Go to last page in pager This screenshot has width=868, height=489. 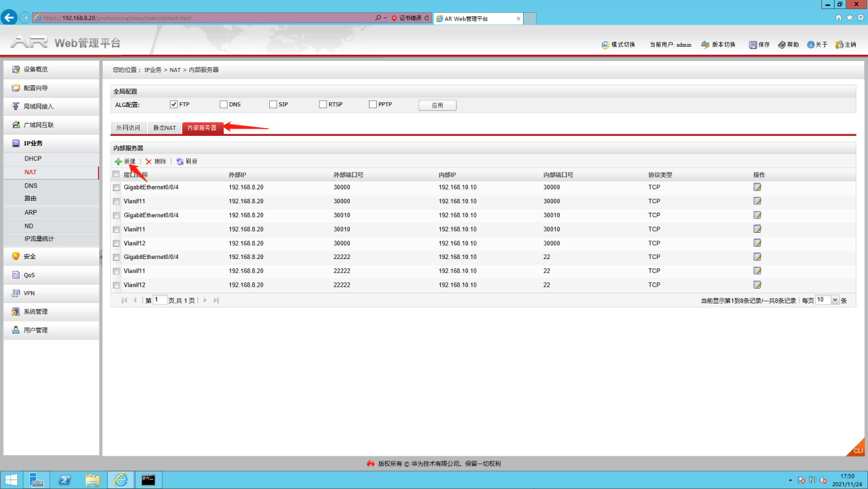coord(216,300)
